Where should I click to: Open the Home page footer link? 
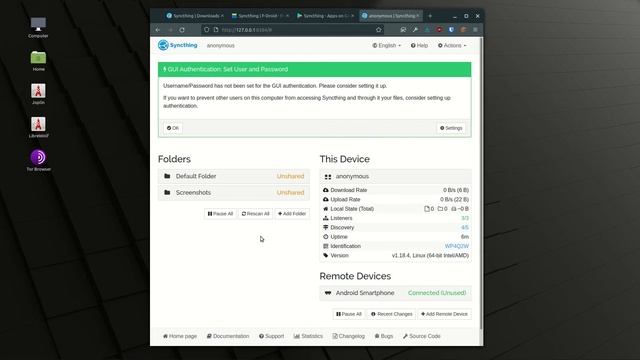[x=180, y=336]
